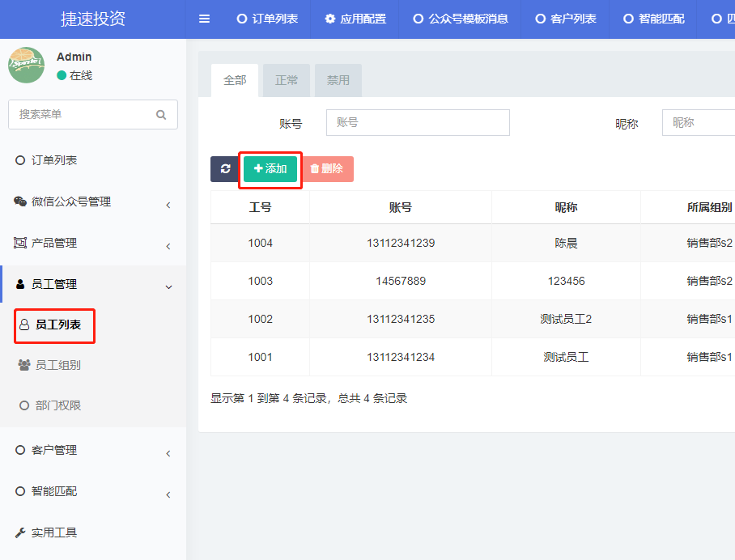
Task: Select the row with 工号 1004
Action: (473, 243)
